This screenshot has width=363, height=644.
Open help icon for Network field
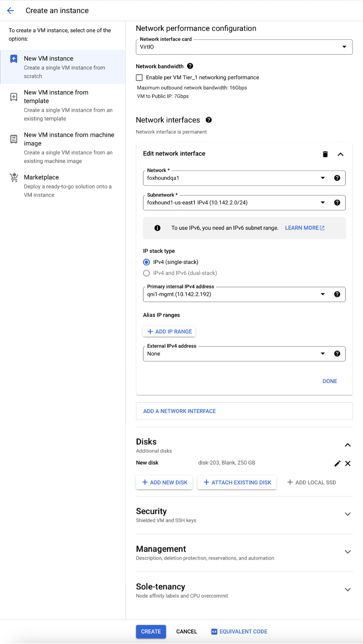[x=337, y=178]
